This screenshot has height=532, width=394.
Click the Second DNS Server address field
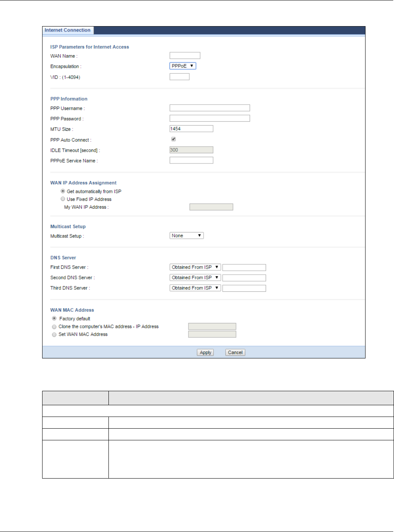(x=244, y=278)
